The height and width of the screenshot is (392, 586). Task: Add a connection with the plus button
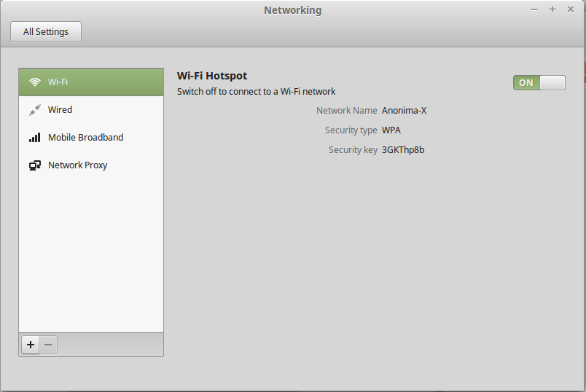tap(30, 345)
